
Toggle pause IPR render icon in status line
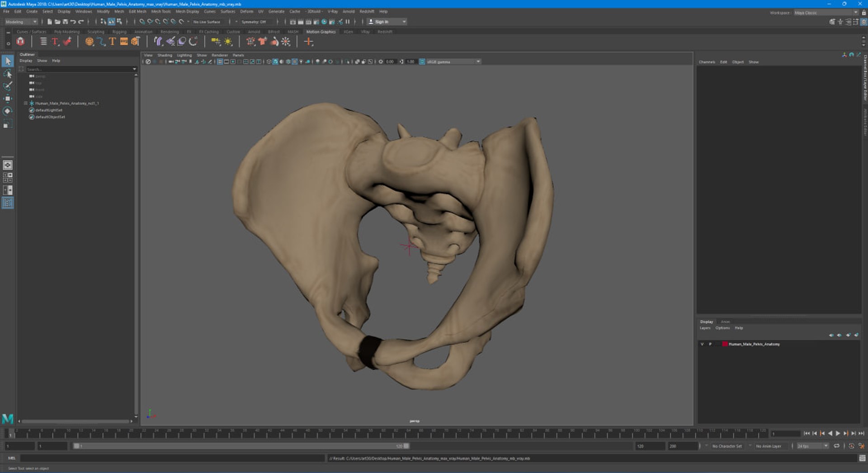tap(348, 22)
